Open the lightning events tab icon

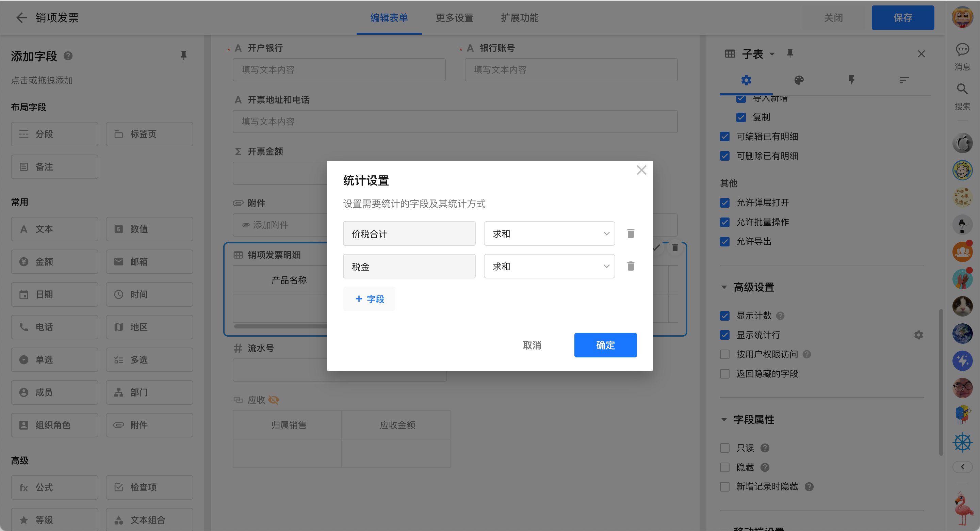pyautogui.click(x=851, y=80)
